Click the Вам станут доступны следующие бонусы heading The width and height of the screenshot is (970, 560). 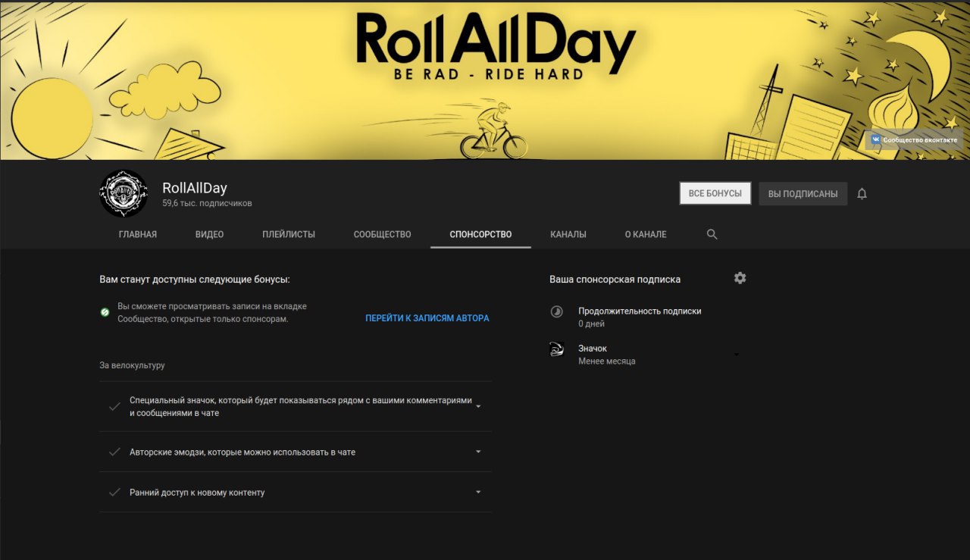[195, 280]
